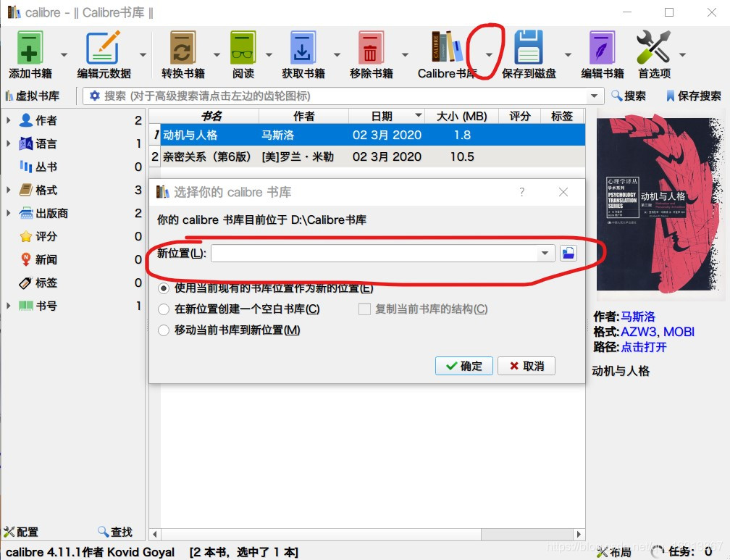730x560 pixels.
Task: Click in the main search input field
Action: pyautogui.click(x=345, y=96)
